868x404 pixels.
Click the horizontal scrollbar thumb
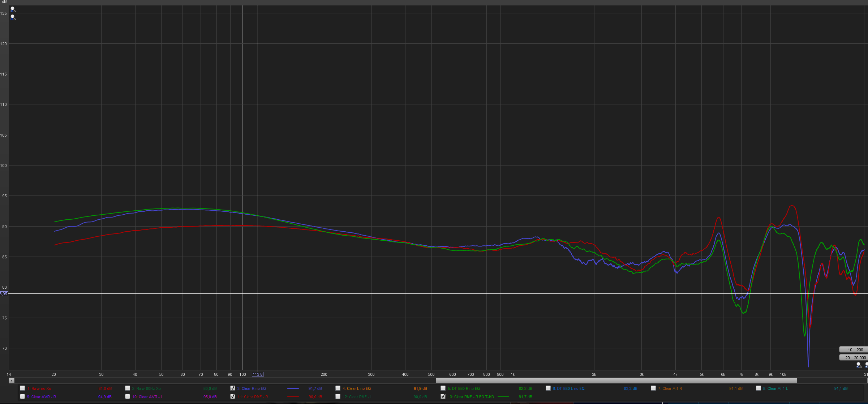[616, 381]
